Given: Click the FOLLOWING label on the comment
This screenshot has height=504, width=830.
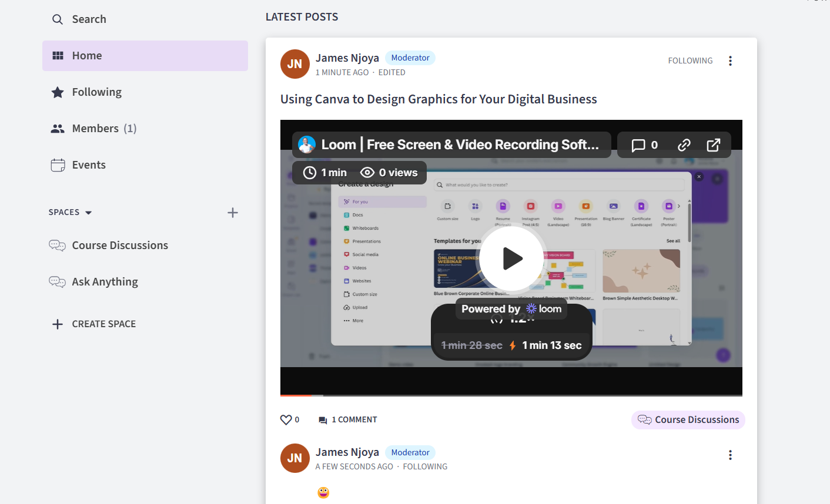Looking at the screenshot, I should coord(425,466).
